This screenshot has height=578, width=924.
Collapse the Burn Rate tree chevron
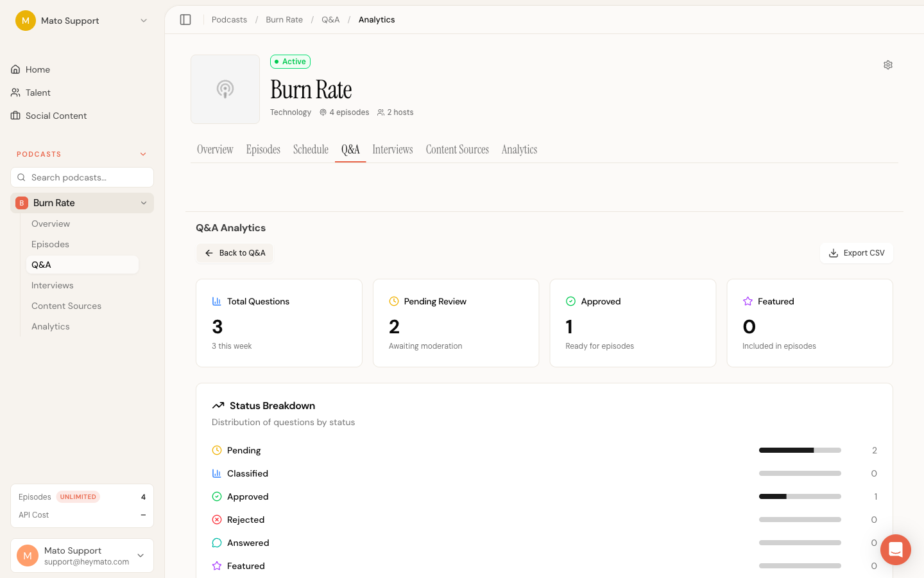(x=144, y=203)
